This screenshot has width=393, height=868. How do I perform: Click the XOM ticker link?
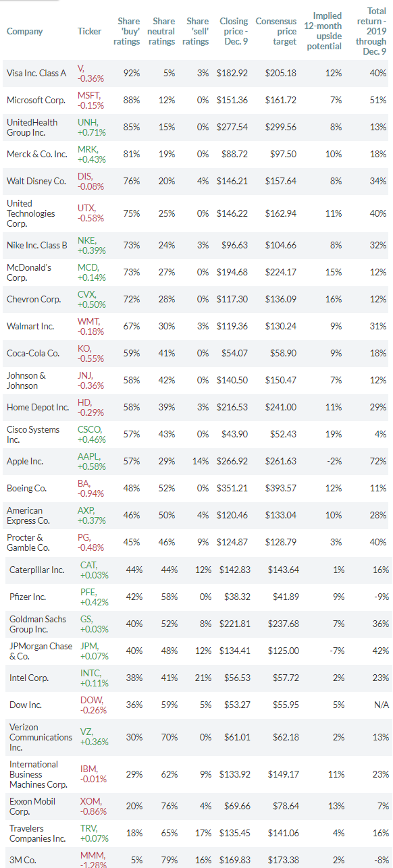[90, 801]
